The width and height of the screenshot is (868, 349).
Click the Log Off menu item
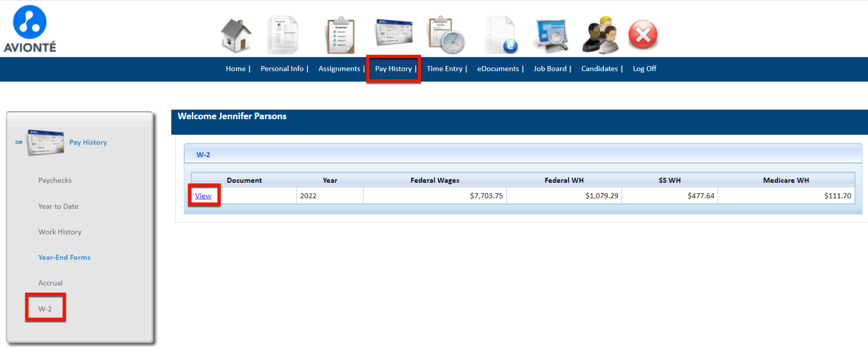tap(644, 69)
